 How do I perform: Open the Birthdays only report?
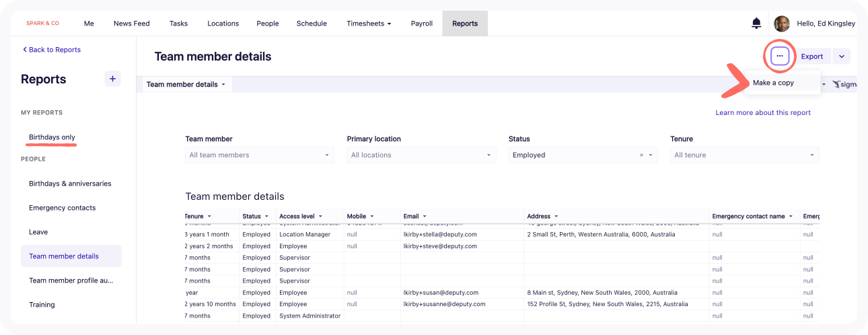(52, 137)
